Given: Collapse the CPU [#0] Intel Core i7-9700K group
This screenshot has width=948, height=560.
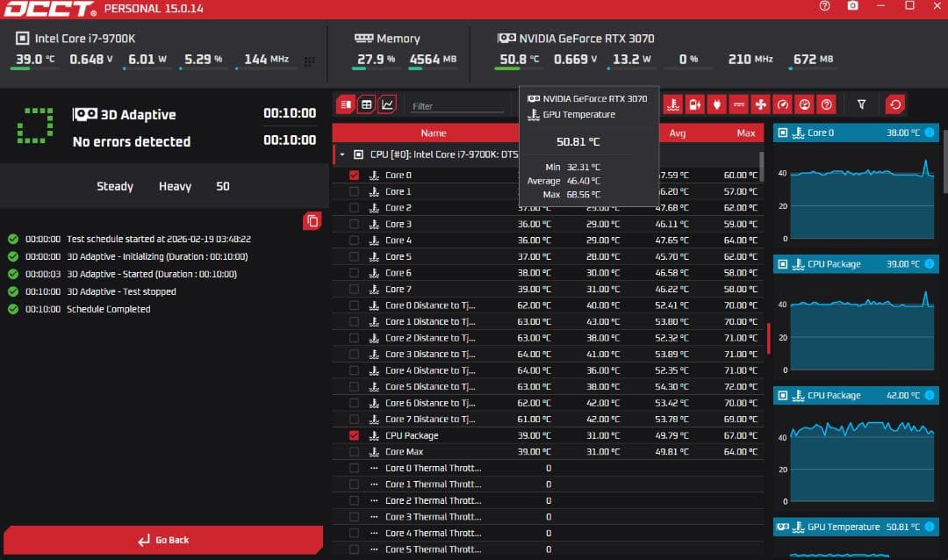Looking at the screenshot, I should pyautogui.click(x=342, y=154).
